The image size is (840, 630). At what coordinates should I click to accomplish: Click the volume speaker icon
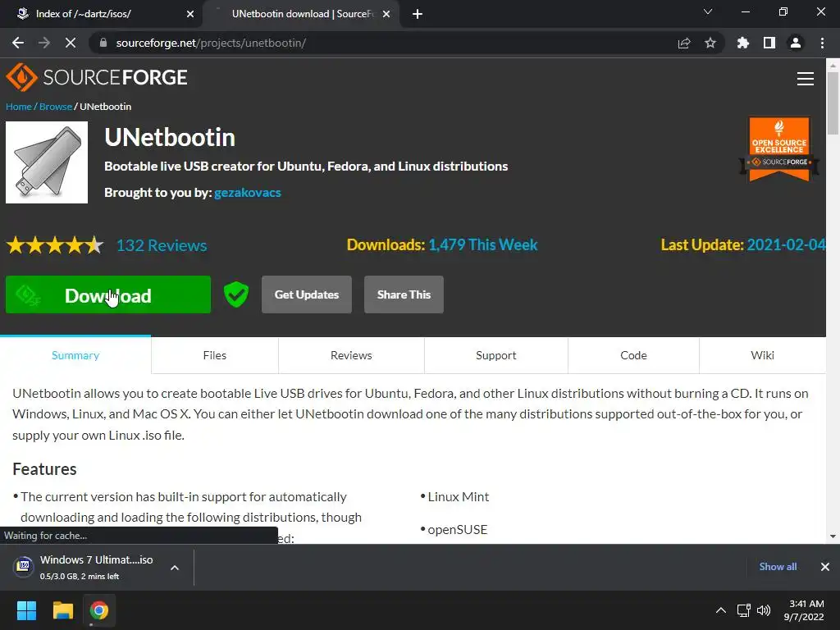(x=764, y=610)
